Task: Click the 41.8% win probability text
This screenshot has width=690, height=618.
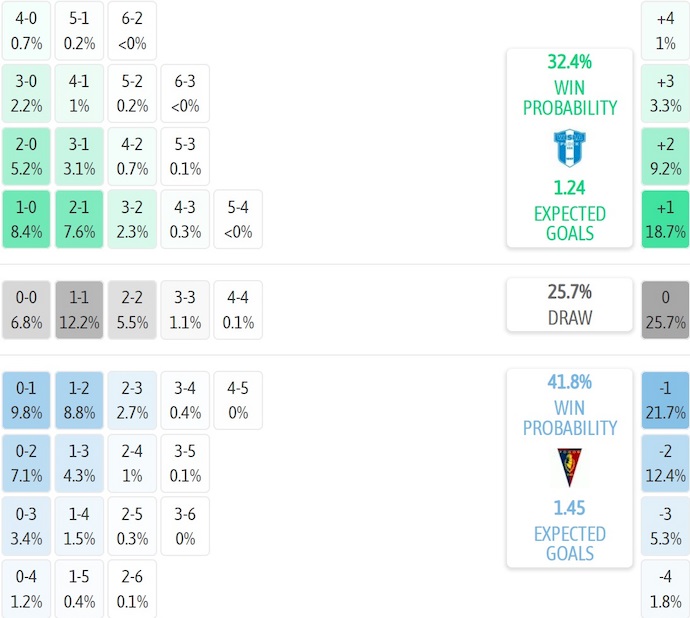Action: pyautogui.click(x=569, y=382)
